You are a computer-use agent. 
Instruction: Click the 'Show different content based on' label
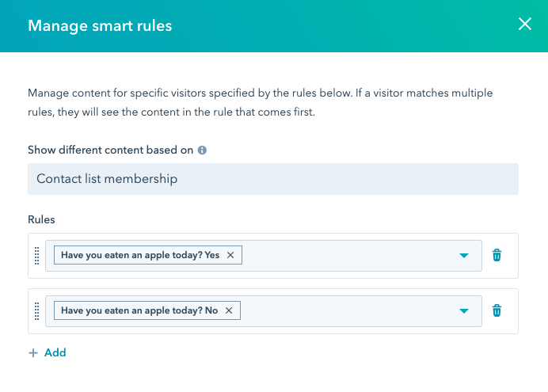[x=110, y=150]
